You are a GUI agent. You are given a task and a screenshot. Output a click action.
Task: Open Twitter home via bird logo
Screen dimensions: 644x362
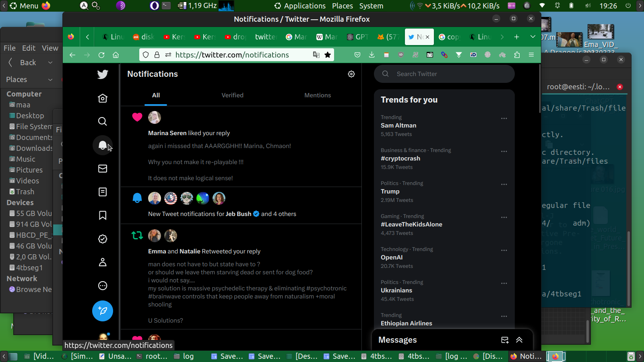point(103,74)
